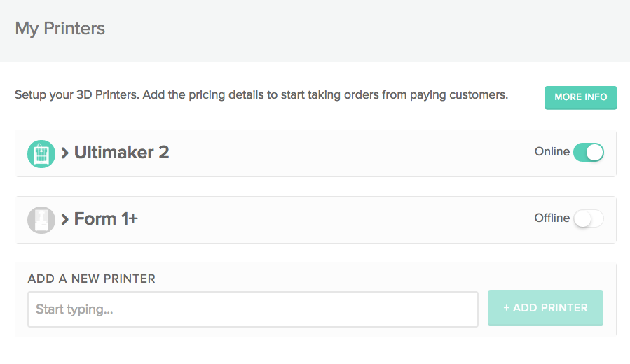
Task: Expand the Form 1+ chevron arrow
Action: pyautogui.click(x=65, y=220)
